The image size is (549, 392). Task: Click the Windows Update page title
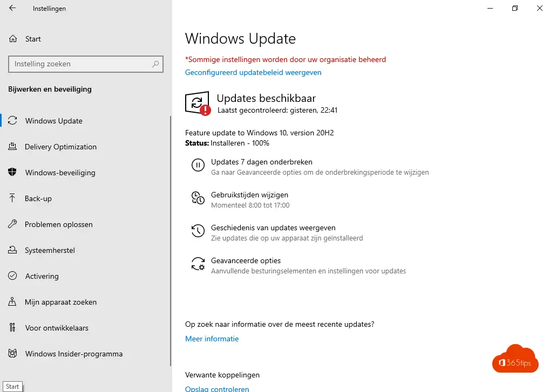(241, 38)
